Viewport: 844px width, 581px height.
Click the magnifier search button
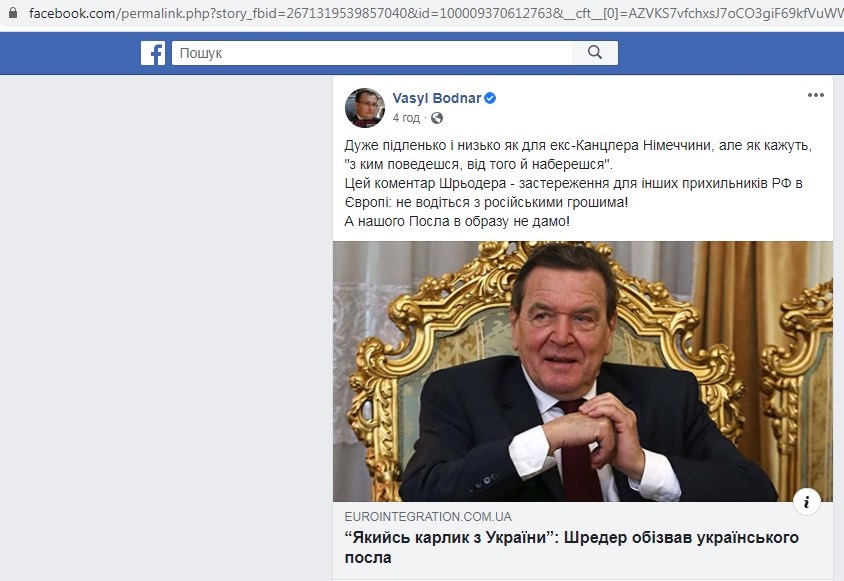(x=595, y=53)
